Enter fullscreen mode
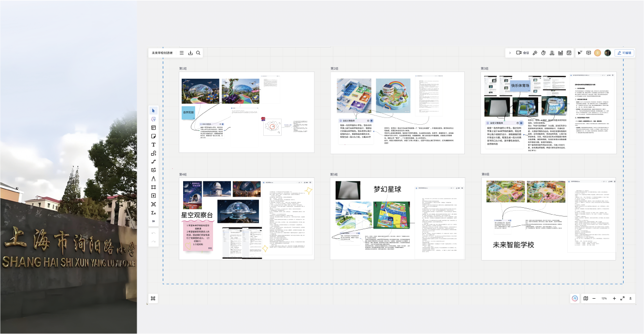Viewport: 644px width, 334px height. 622,298
